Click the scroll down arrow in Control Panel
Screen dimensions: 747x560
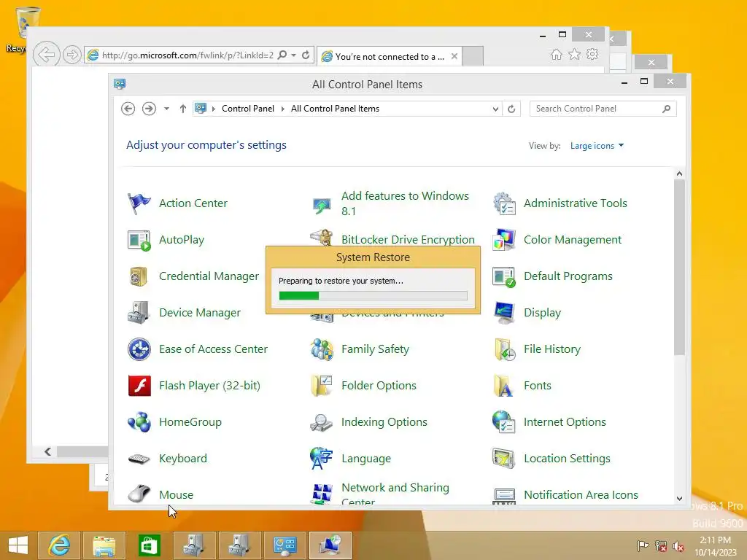tap(679, 499)
